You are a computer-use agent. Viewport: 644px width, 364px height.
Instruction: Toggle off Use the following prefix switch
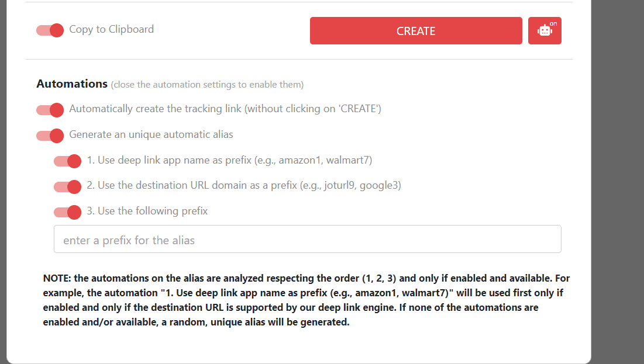pos(67,212)
